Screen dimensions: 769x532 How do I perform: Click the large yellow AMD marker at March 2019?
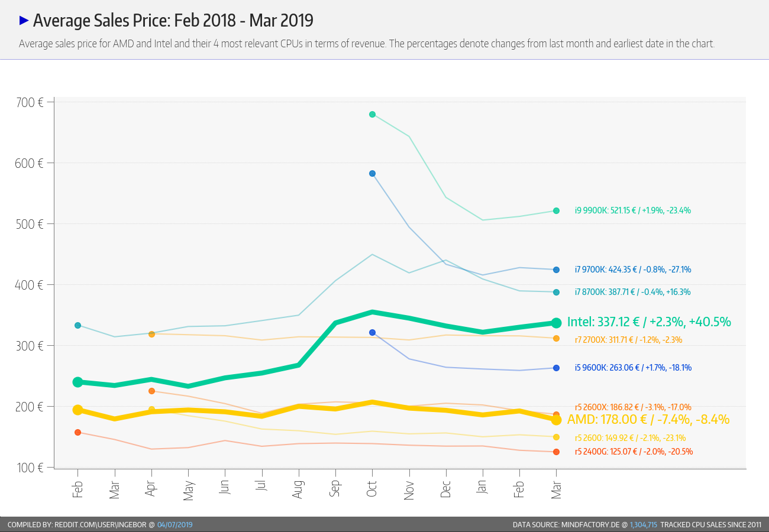tap(556, 420)
